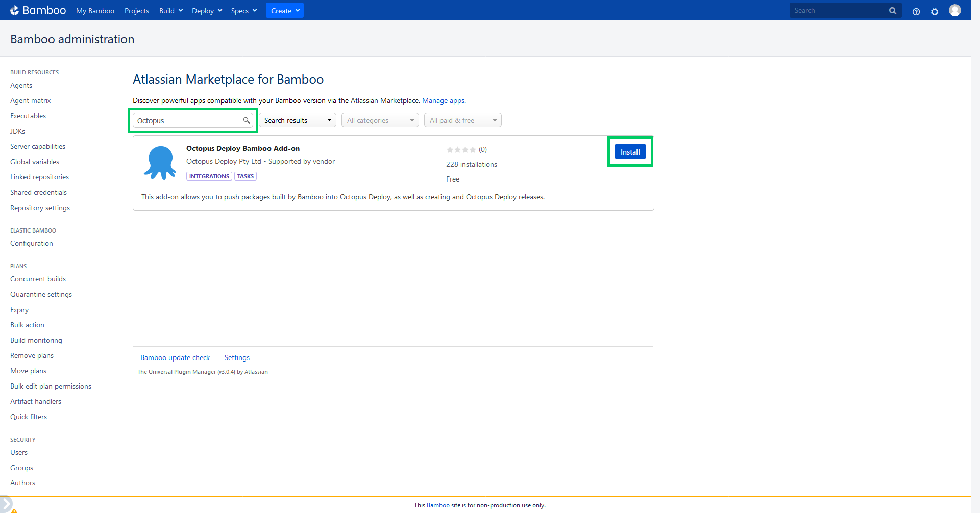
Task: Go to My Bamboo
Action: click(x=95, y=11)
